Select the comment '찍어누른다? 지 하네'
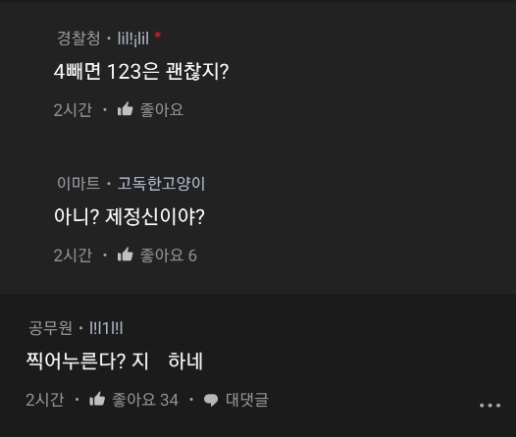 click(x=114, y=361)
